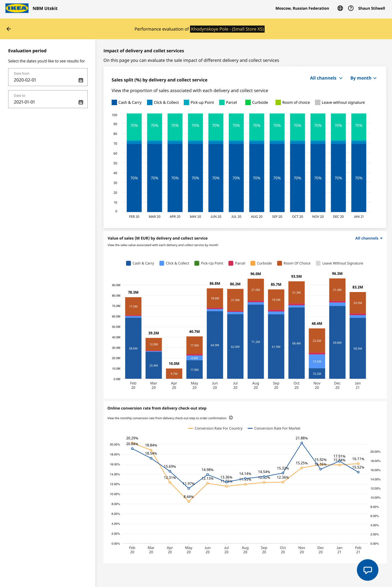Viewport: 392px width, 587px height.
Task: Click Shaun Stilwell user name
Action: click(x=371, y=8)
